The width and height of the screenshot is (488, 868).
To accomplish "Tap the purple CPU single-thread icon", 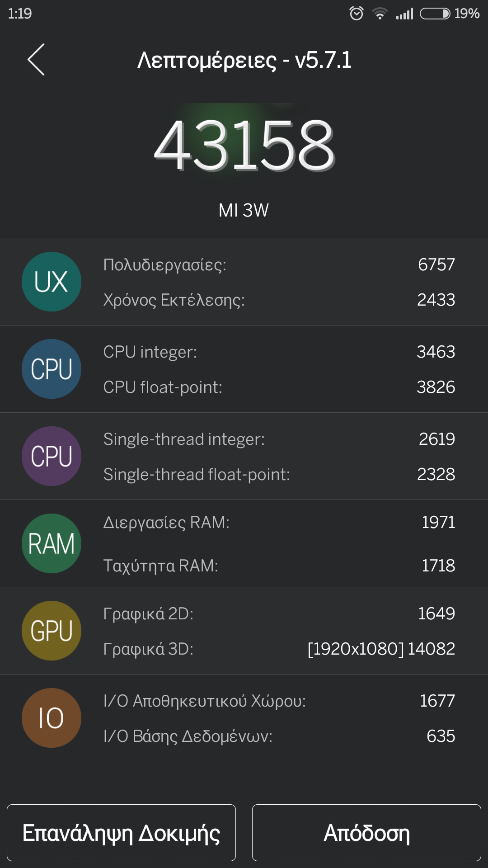I will [x=52, y=456].
